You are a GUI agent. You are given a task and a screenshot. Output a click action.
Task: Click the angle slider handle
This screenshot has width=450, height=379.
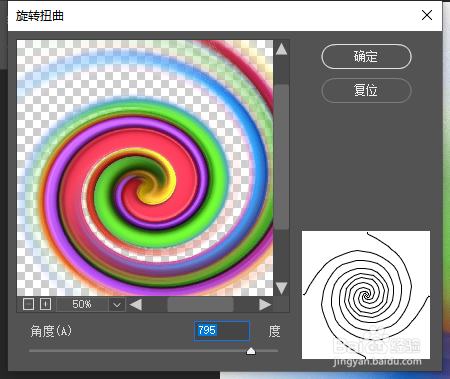coord(251,351)
